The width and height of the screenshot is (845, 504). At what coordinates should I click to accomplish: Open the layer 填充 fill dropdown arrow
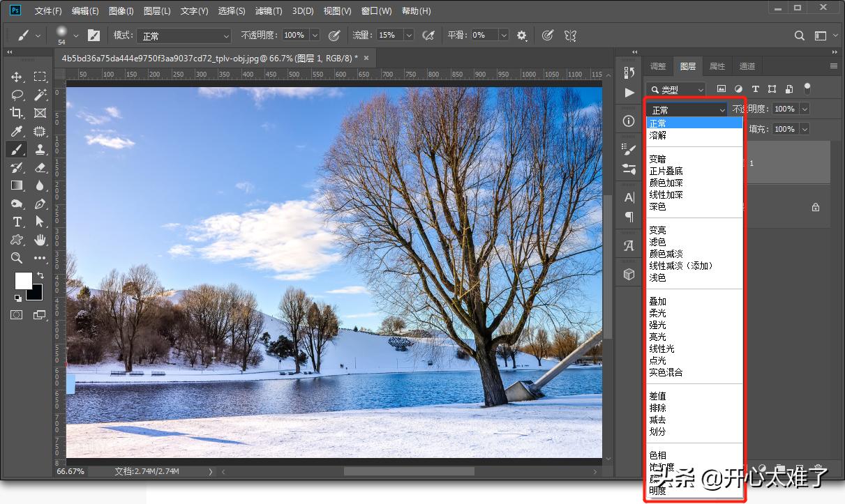coord(805,129)
